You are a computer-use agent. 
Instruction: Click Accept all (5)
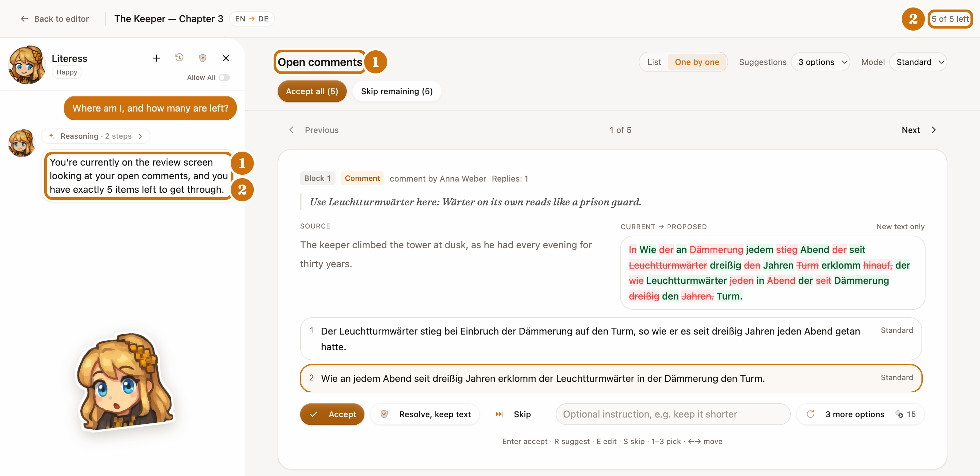312,91
